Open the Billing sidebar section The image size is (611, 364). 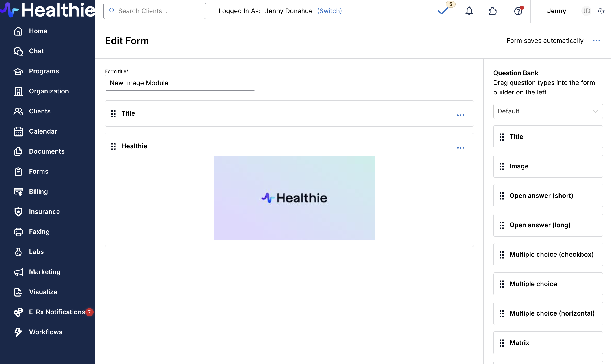(x=38, y=192)
